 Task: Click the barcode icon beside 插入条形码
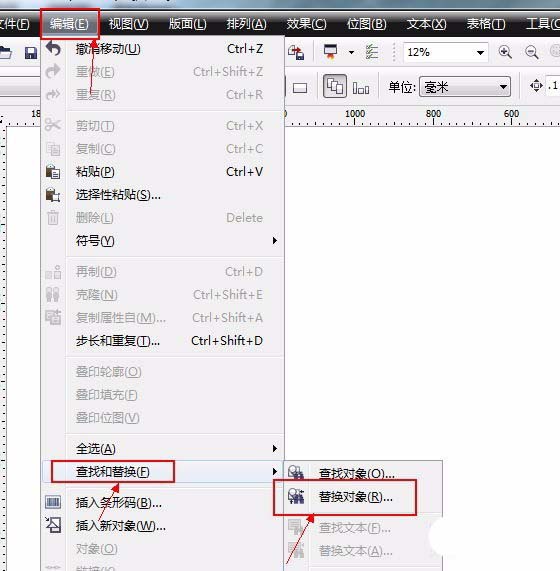point(53,503)
